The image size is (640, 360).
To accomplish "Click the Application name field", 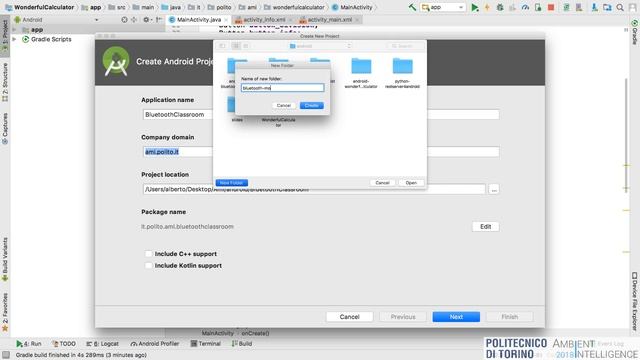I will pyautogui.click(x=321, y=115).
